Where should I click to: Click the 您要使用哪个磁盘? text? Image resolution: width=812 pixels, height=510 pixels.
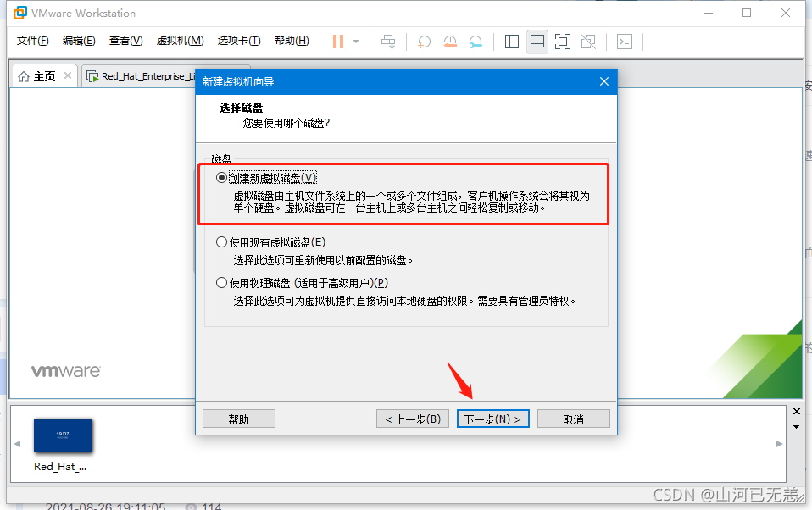[286, 123]
